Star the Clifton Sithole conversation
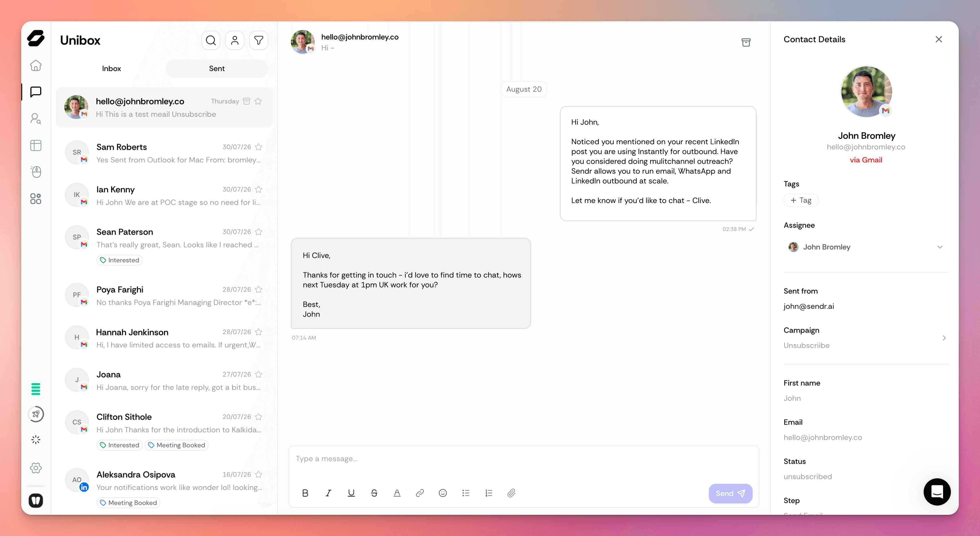980x536 pixels. click(259, 417)
